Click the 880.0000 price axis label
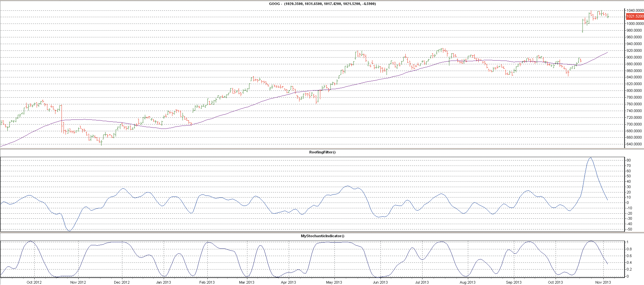 click(x=635, y=64)
